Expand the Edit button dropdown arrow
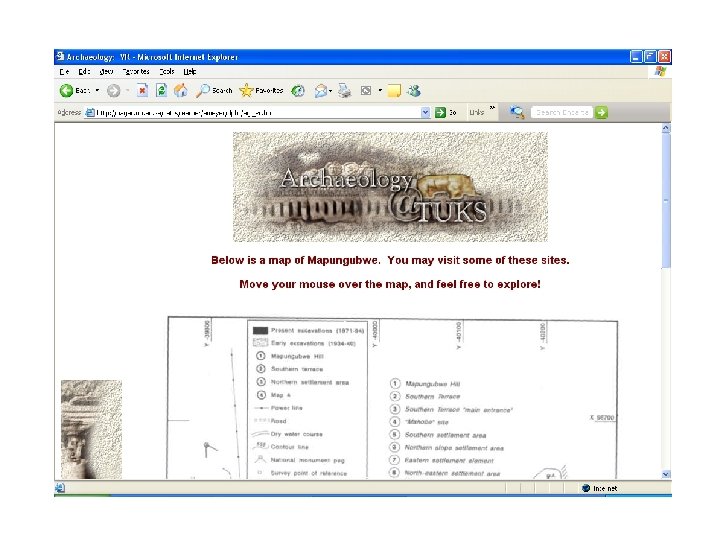 pyautogui.click(x=380, y=90)
